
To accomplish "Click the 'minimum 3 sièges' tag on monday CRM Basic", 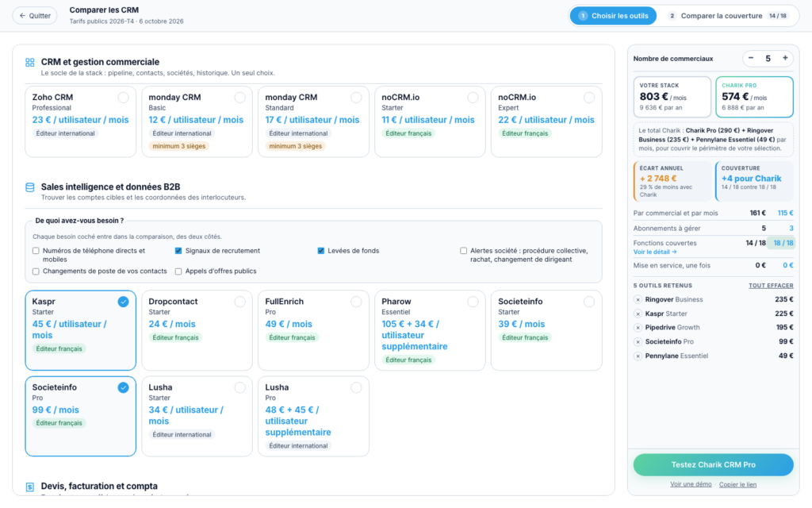I will coord(179,146).
